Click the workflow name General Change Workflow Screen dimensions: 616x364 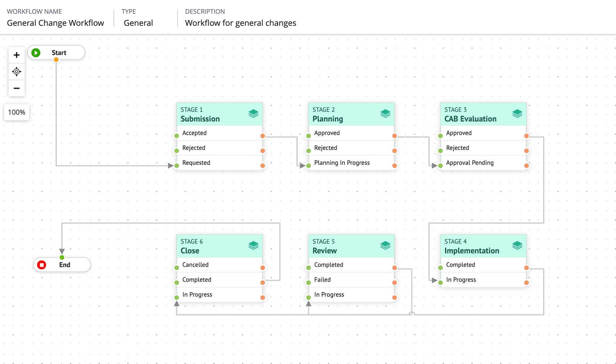[x=55, y=23]
